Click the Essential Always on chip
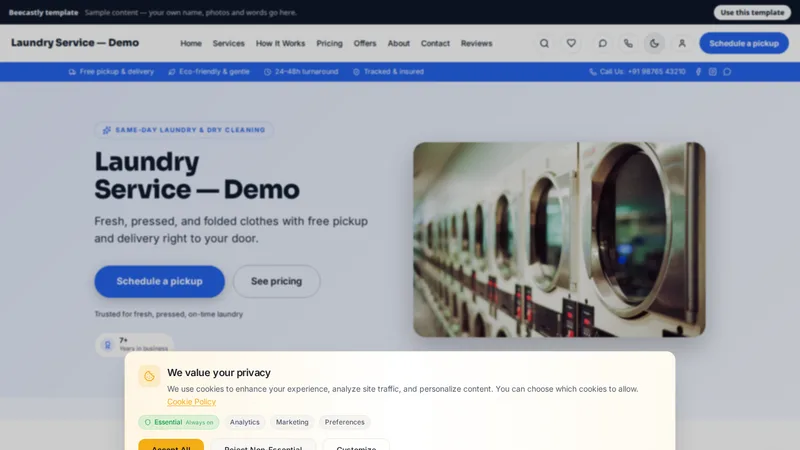 pyautogui.click(x=179, y=422)
